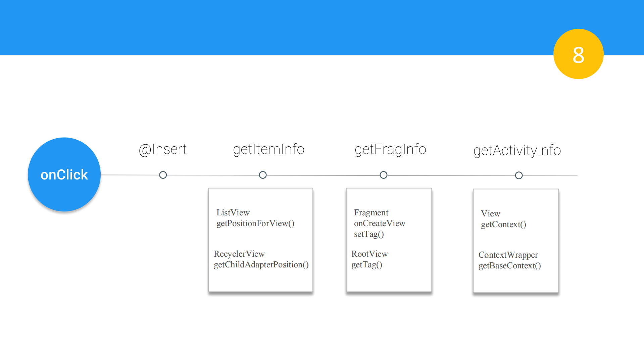
Task: Click the getFragInfo step label
Action: tap(390, 149)
